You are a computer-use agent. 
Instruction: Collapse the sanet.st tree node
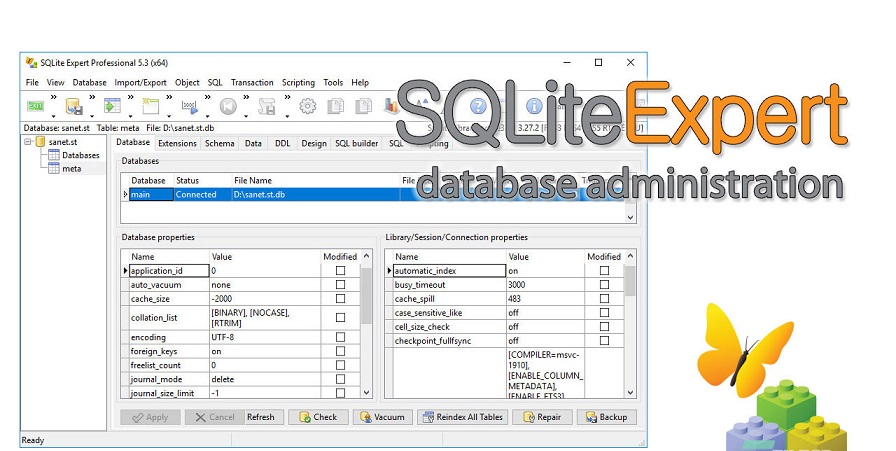point(27,141)
